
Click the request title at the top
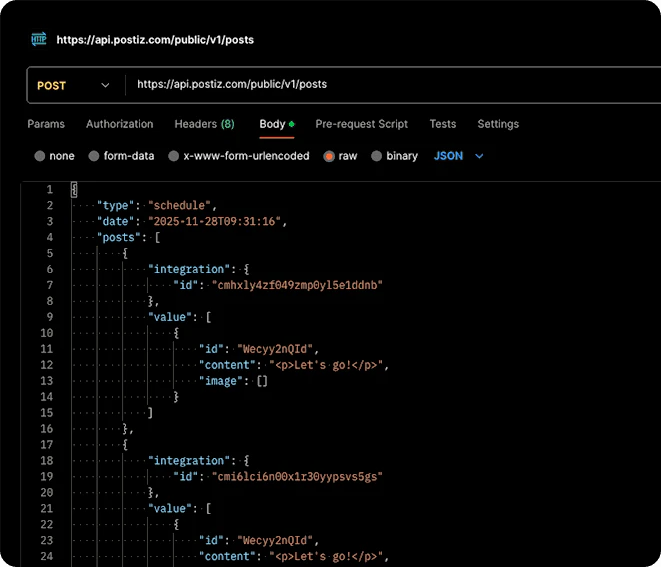(x=154, y=40)
